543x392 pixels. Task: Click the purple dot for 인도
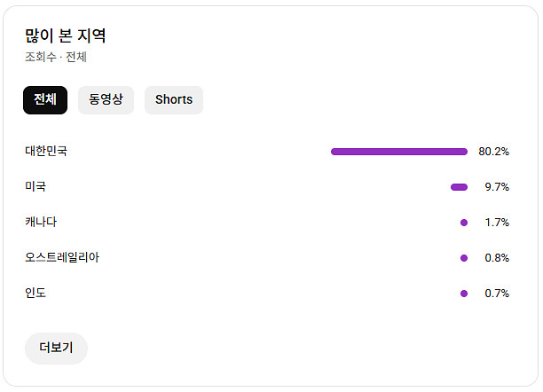point(464,294)
